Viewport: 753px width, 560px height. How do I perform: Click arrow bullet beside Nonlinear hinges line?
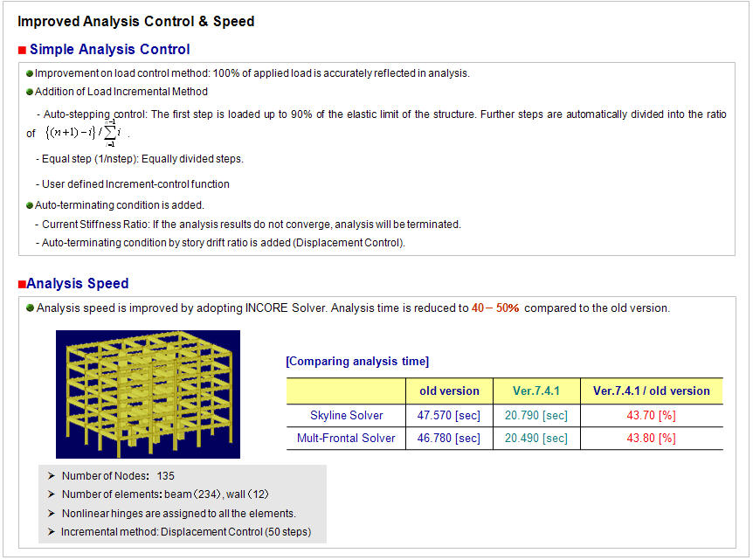(51, 514)
